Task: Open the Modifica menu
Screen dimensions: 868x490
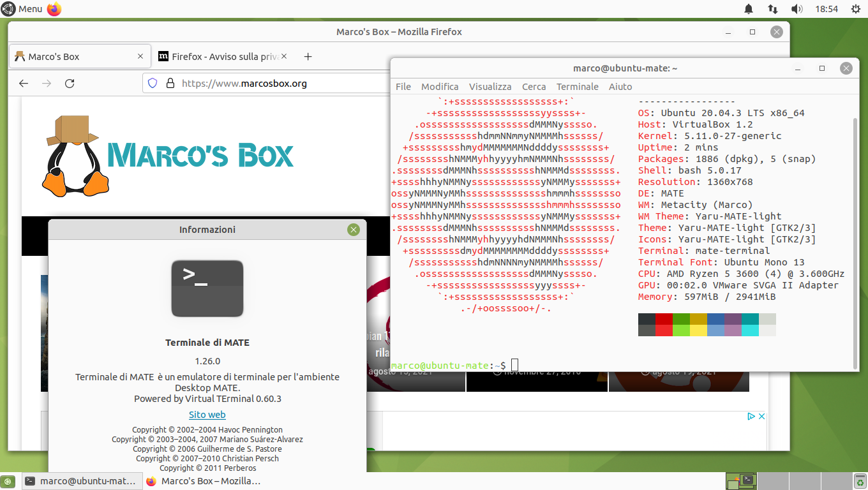Action: coord(440,87)
